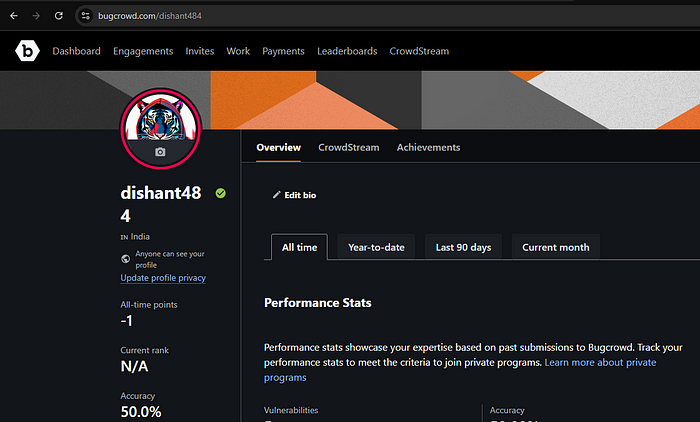The width and height of the screenshot is (700, 422).
Task: Click the India country label
Action: coord(135,237)
